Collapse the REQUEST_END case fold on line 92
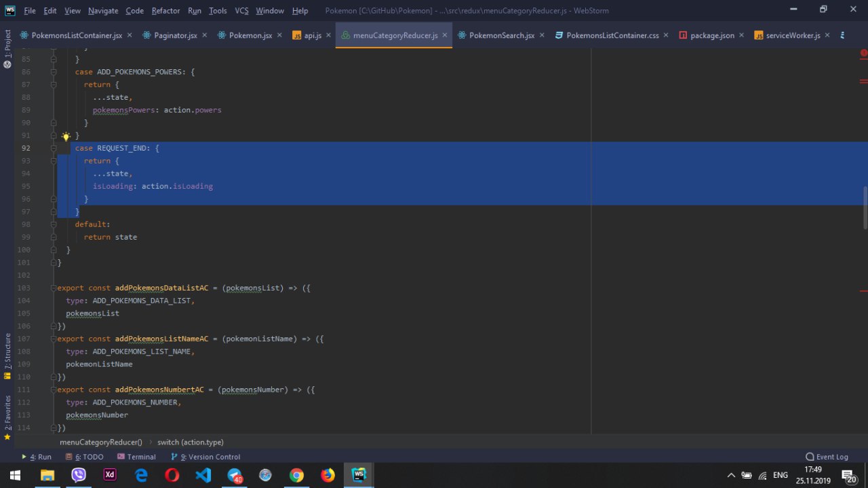 click(54, 148)
